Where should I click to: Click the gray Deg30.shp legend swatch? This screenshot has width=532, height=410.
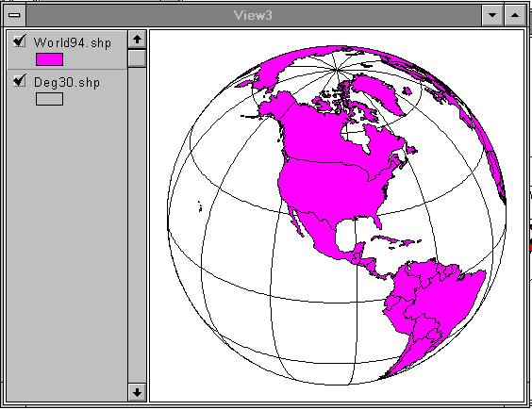click(50, 99)
